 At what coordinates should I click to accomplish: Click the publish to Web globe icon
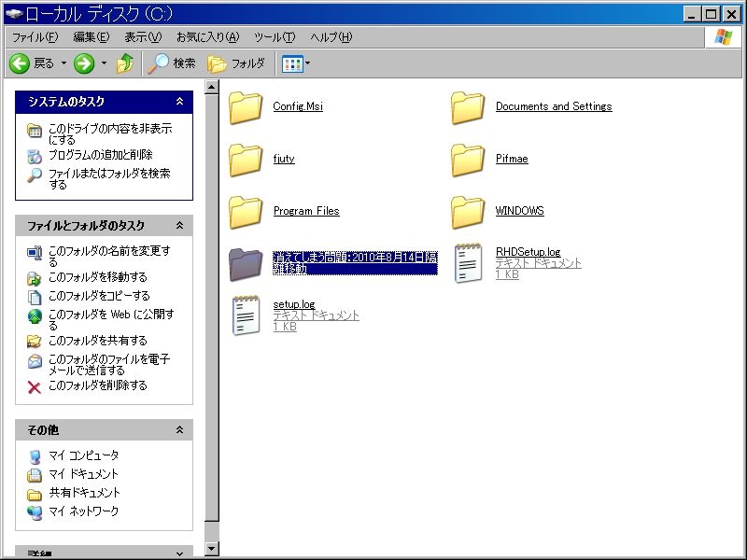click(35, 316)
